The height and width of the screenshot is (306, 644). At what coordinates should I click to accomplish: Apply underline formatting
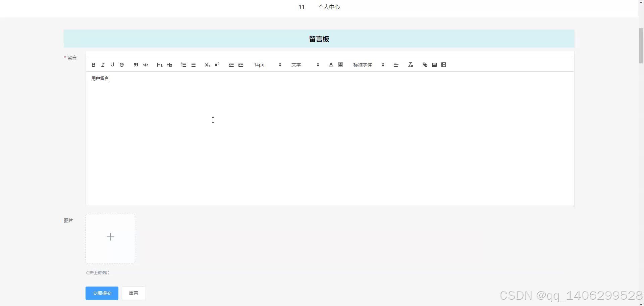pyautogui.click(x=112, y=65)
